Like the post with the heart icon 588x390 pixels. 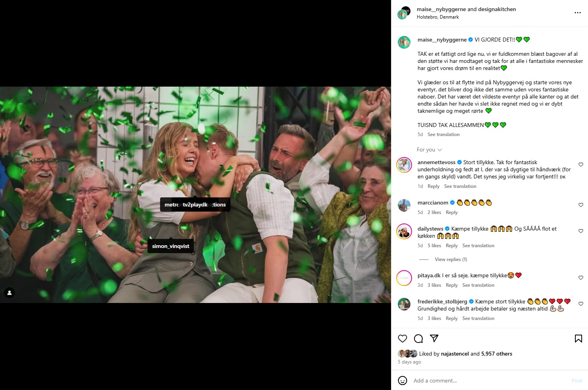(x=403, y=339)
